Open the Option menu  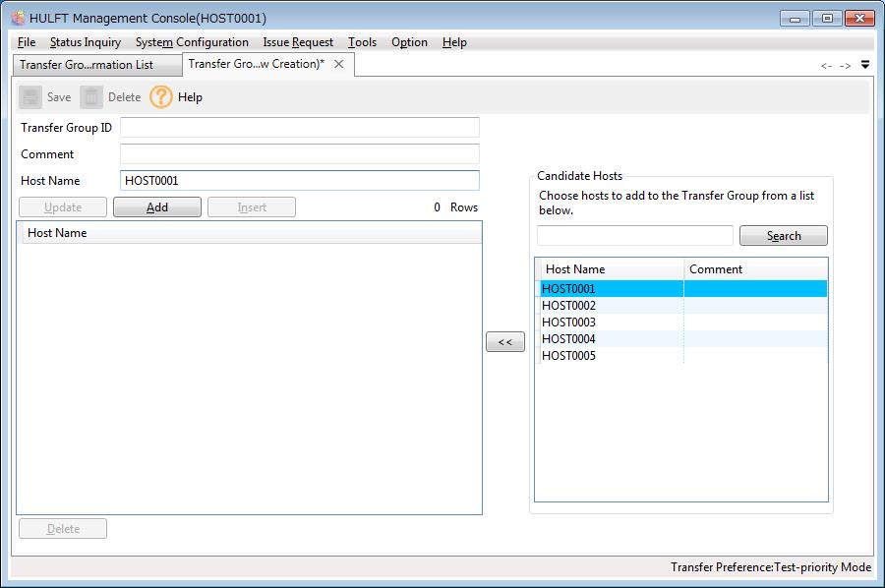click(x=409, y=42)
